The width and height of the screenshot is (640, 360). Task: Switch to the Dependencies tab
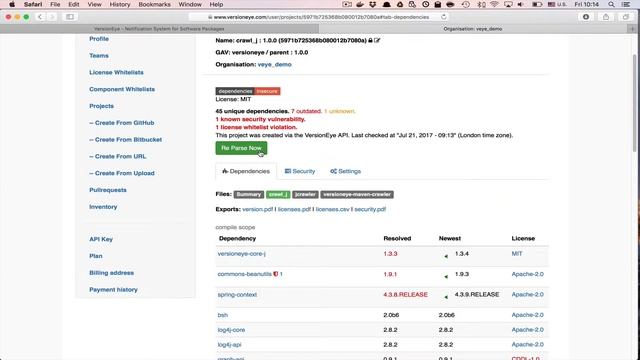[246, 171]
